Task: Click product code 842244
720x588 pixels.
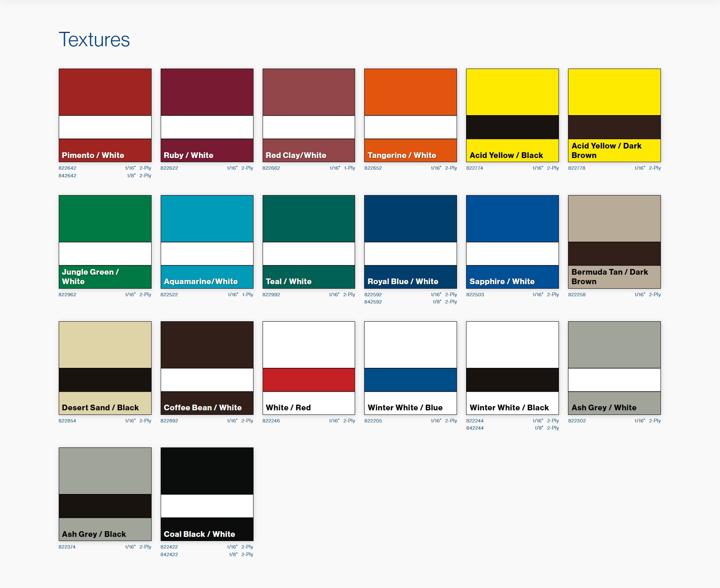Action: coord(475,428)
